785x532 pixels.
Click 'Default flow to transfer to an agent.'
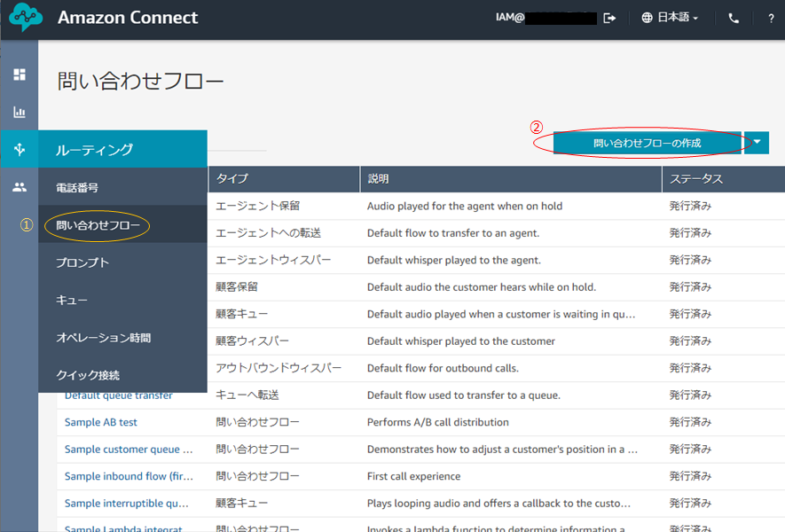pos(453,232)
